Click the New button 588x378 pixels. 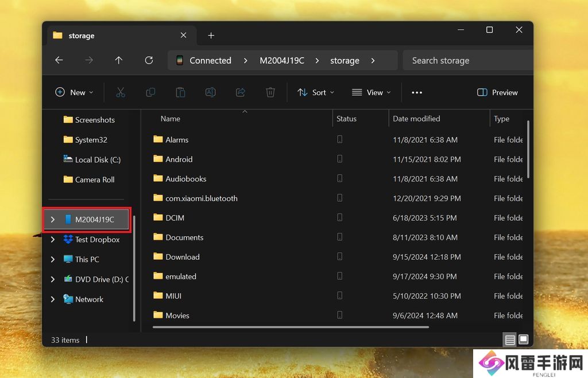(74, 92)
